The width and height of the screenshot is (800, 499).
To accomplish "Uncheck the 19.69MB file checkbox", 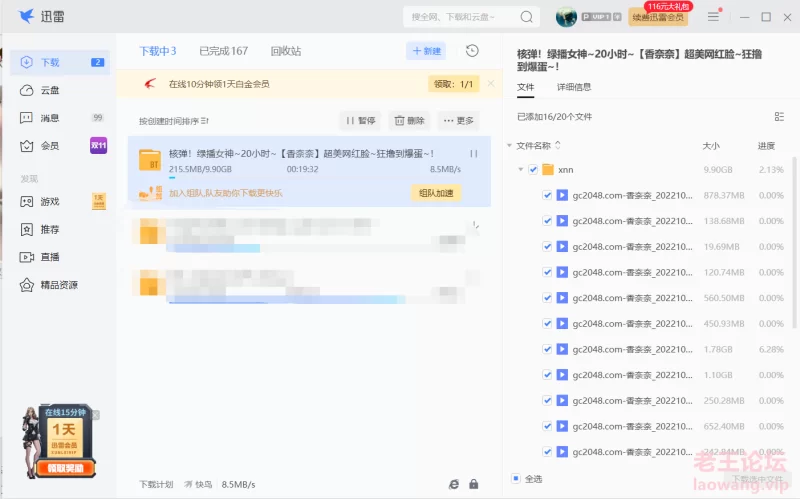I will point(547,246).
